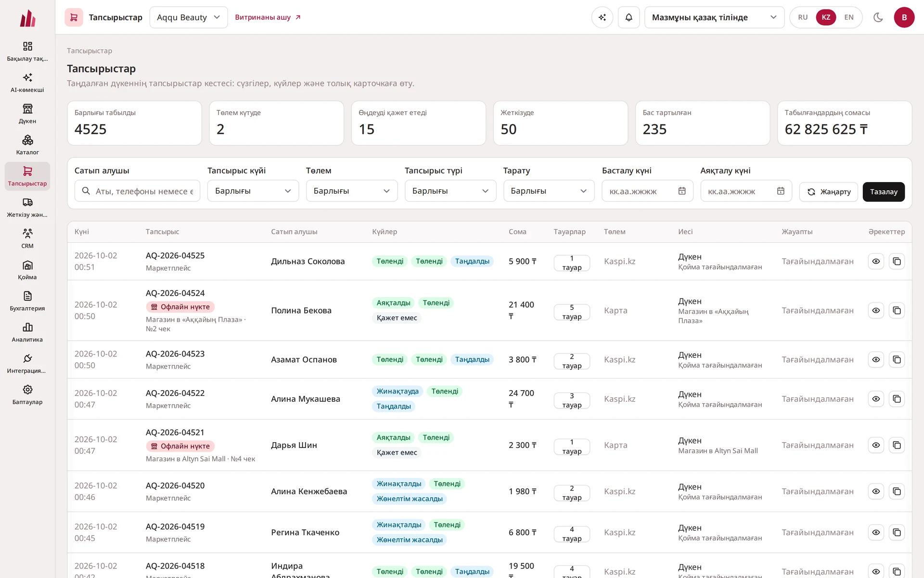Click the Аяқталу күні end date field

(x=746, y=191)
